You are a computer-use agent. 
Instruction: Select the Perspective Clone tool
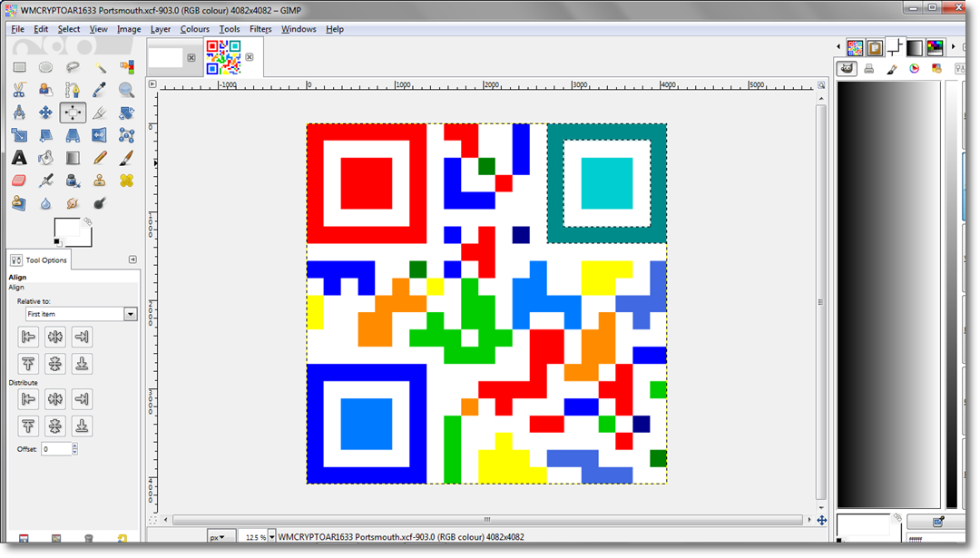(19, 203)
